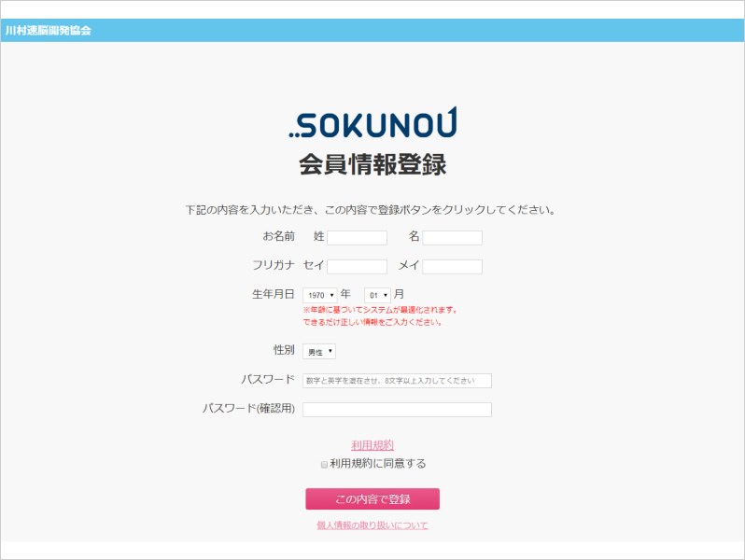Click the パスワード(確認用) confirmation field
Viewport: 745px width, 560px height.
point(397,410)
